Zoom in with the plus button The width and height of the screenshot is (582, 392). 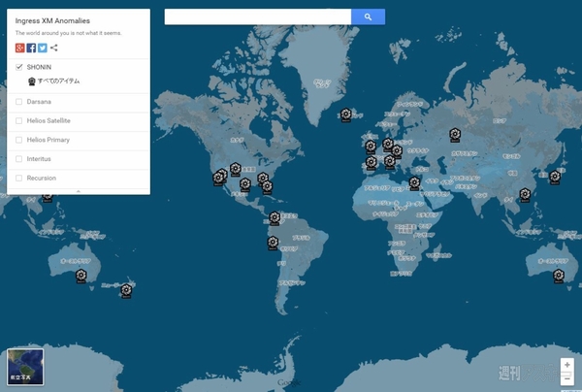click(567, 365)
